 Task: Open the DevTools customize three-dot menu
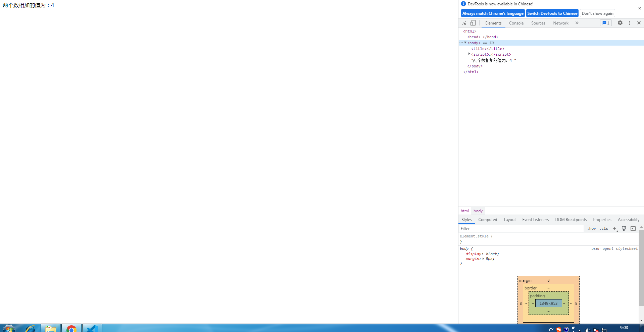pos(630,23)
